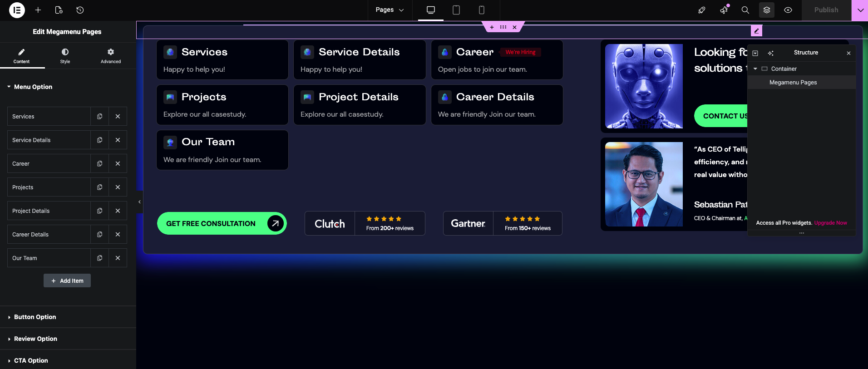Click the Add Item button

point(67,280)
